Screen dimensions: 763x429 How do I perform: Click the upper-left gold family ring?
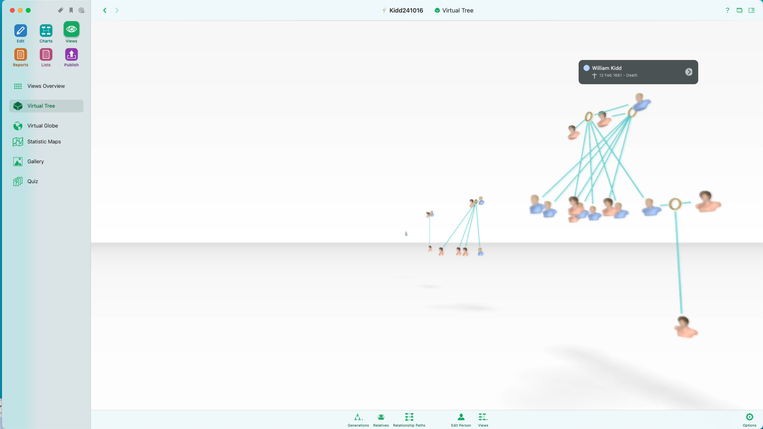(x=589, y=117)
